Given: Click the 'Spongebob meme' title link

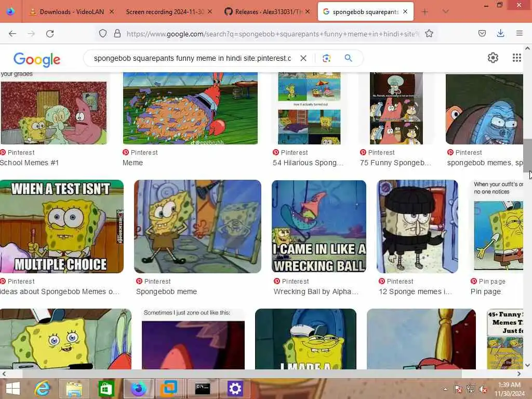Looking at the screenshot, I should (166, 292).
